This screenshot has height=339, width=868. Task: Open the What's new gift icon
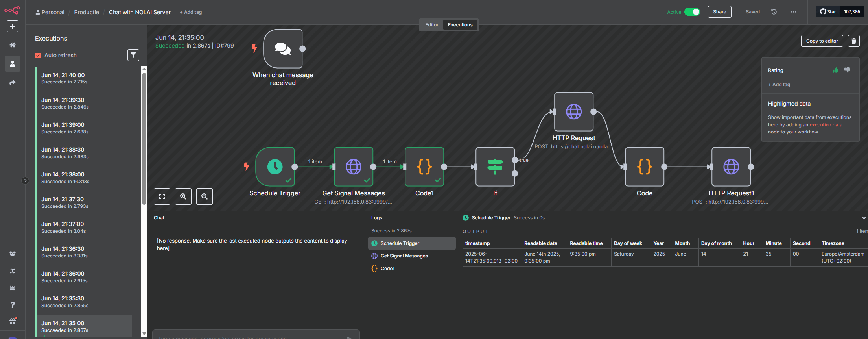coord(13,321)
